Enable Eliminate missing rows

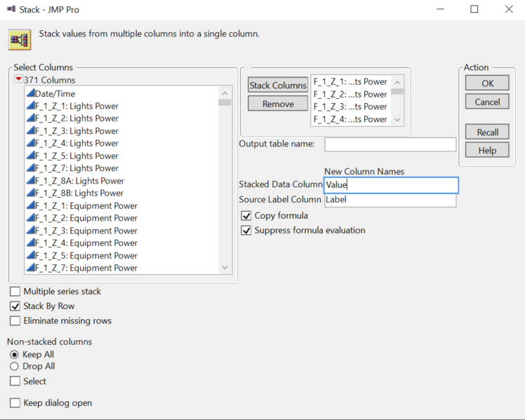click(x=15, y=320)
